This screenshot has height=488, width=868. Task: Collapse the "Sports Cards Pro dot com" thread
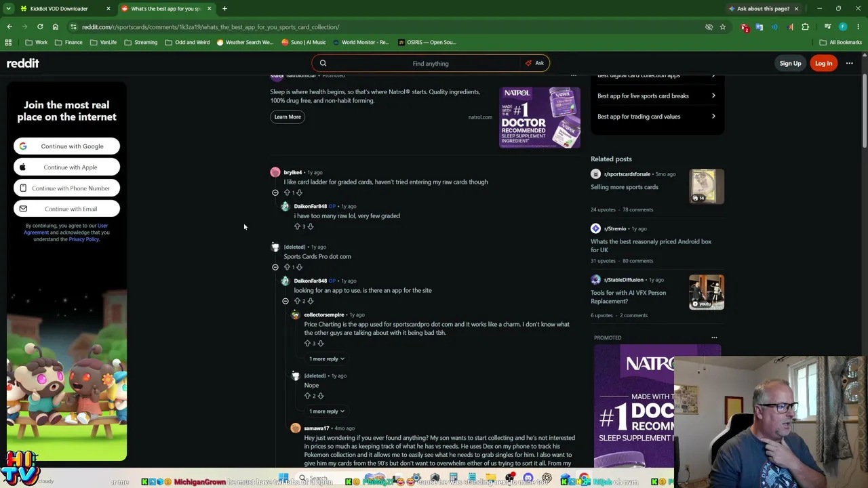click(x=275, y=267)
